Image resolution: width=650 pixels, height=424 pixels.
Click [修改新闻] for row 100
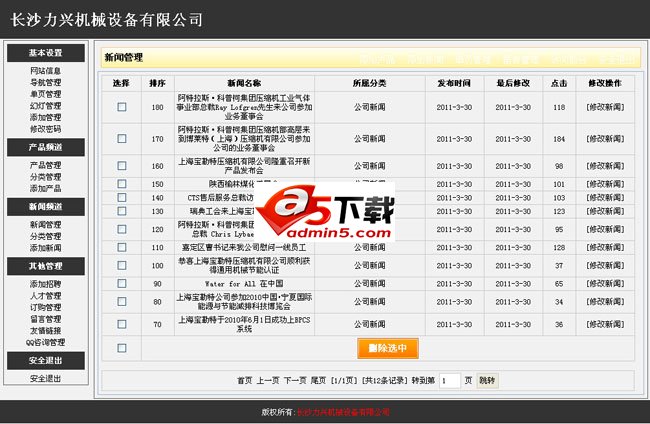605,265
